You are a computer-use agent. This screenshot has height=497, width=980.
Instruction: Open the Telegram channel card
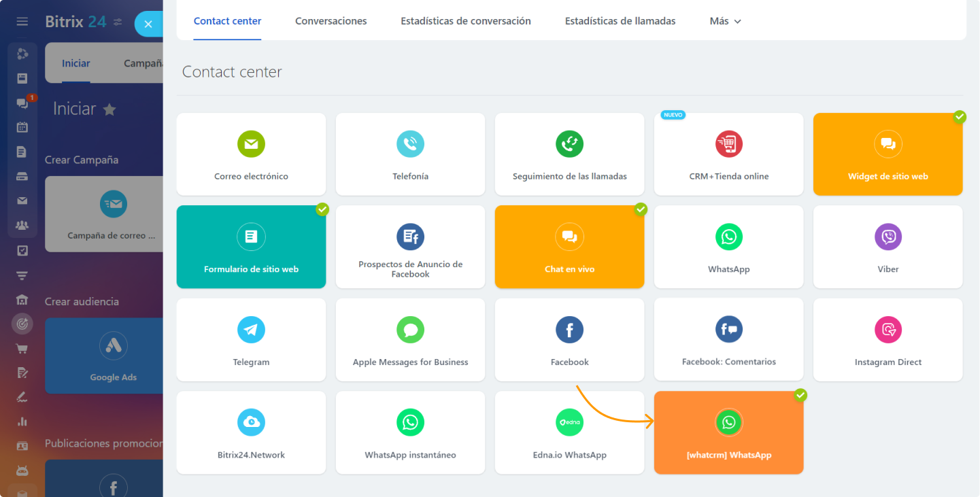(251, 340)
